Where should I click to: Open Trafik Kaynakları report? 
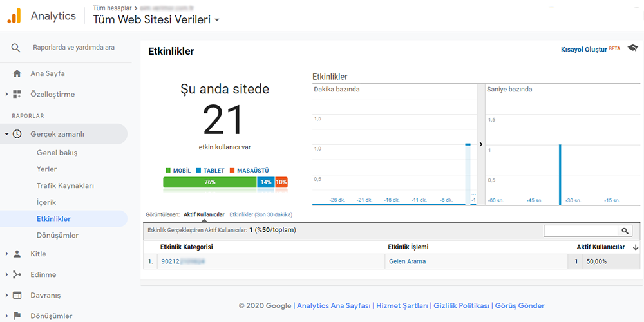coord(65,185)
